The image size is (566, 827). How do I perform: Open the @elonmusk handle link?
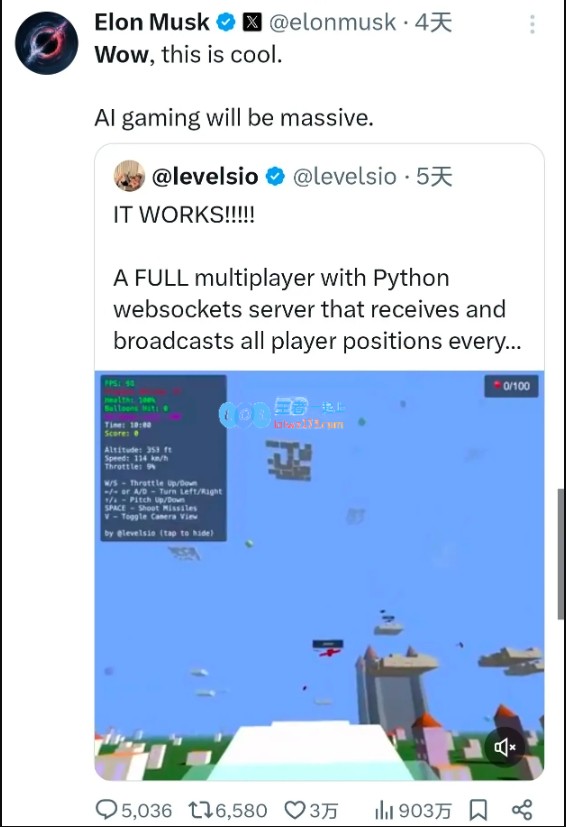point(332,22)
